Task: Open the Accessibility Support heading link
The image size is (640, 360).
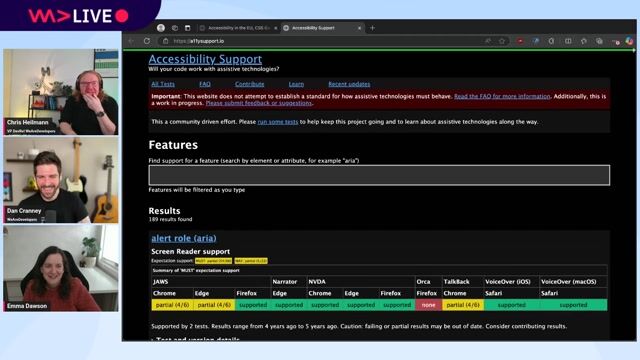Action: [205, 59]
